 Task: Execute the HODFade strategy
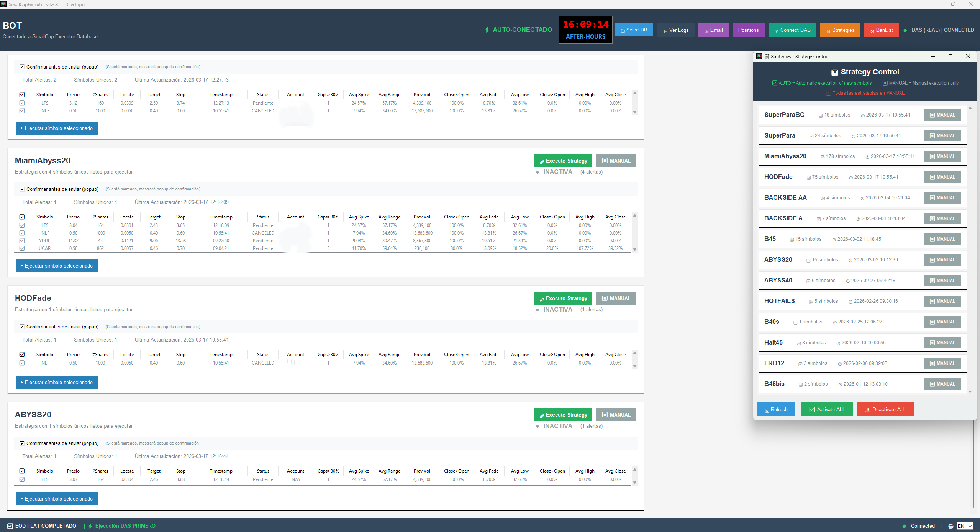pos(563,298)
